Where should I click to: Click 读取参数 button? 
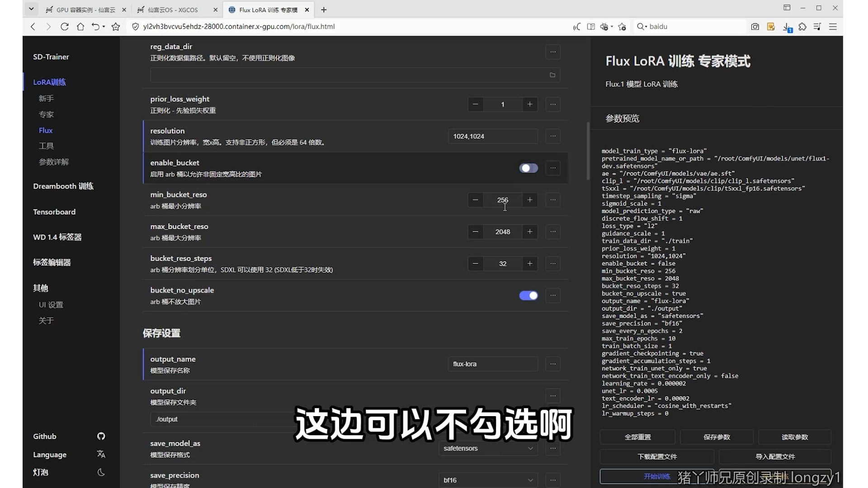click(x=795, y=437)
